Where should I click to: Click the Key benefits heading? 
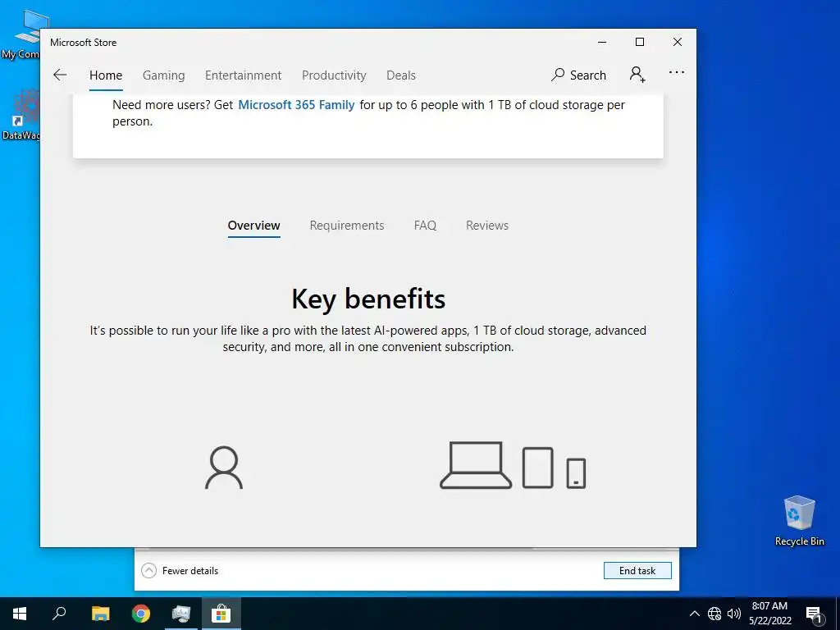tap(368, 299)
